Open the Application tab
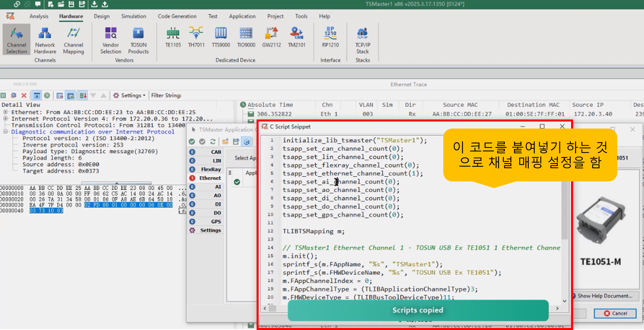 [x=242, y=16]
